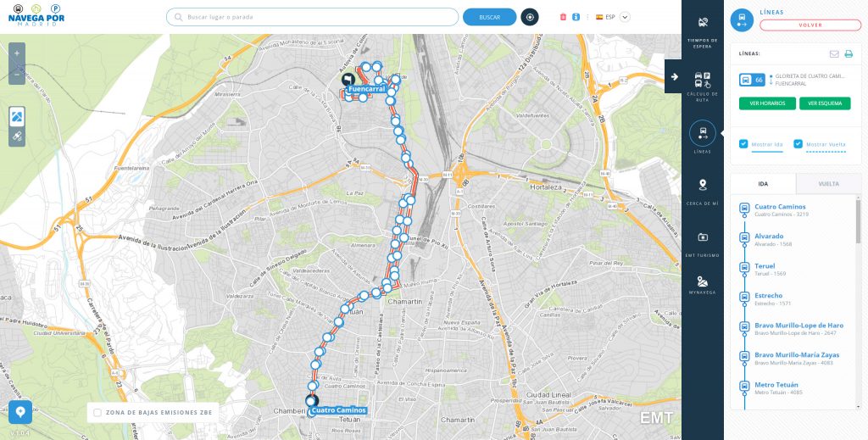Zoom in the map with plus button

click(x=17, y=53)
